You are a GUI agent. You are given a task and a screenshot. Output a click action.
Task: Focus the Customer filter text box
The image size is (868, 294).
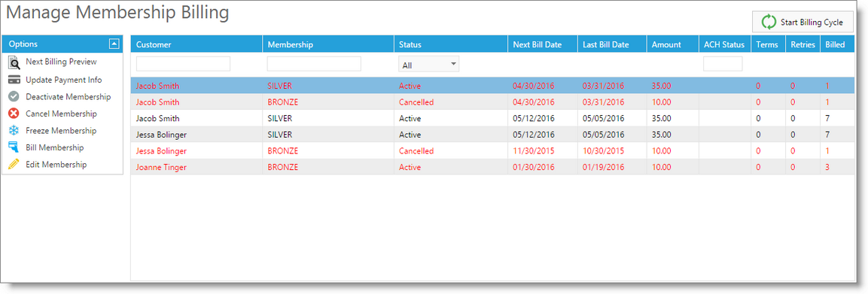coord(183,64)
